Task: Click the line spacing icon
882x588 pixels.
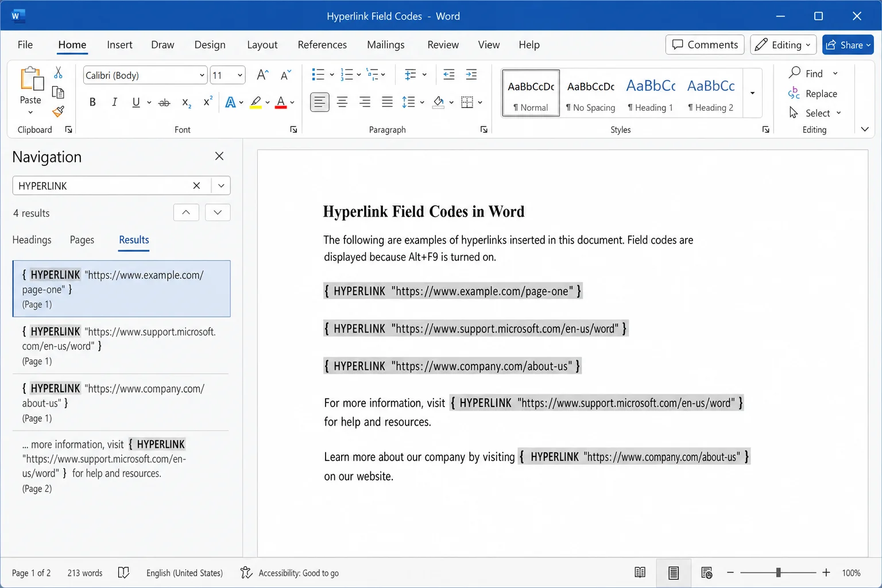Action: [408, 102]
